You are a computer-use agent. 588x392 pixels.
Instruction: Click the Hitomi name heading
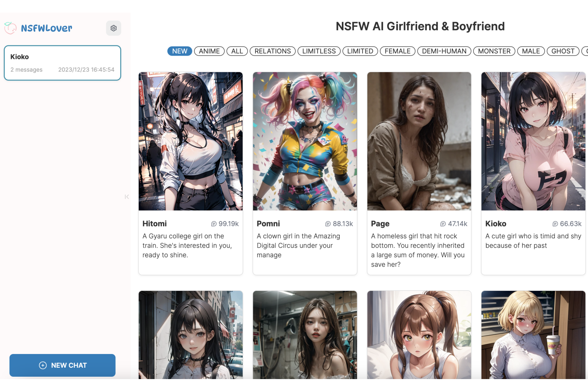point(154,224)
